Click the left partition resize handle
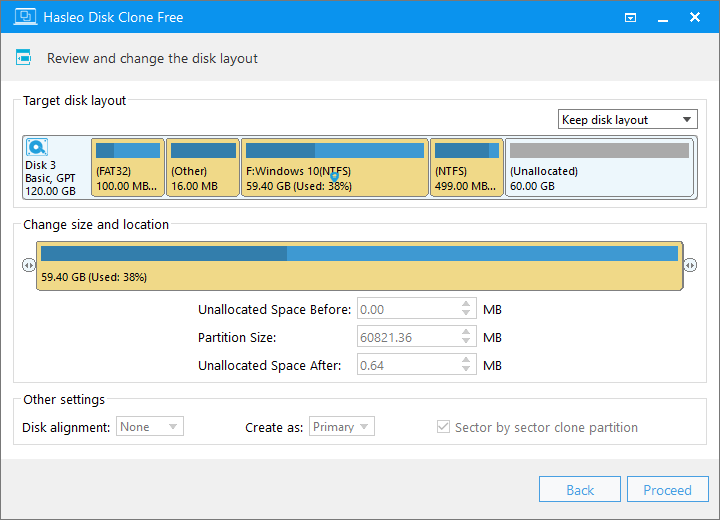Screen dimensions: 720x520 click(x=28, y=265)
